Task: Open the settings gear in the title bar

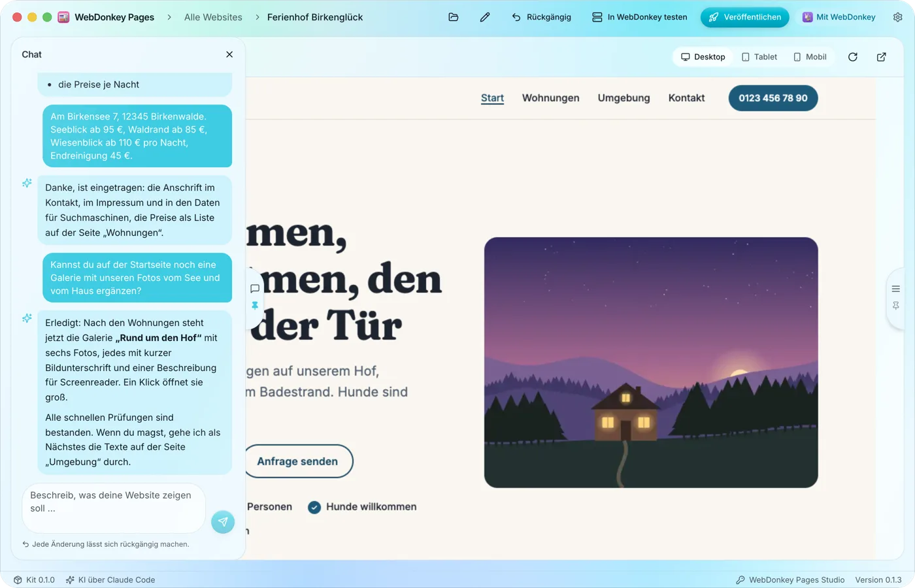Action: pyautogui.click(x=898, y=17)
